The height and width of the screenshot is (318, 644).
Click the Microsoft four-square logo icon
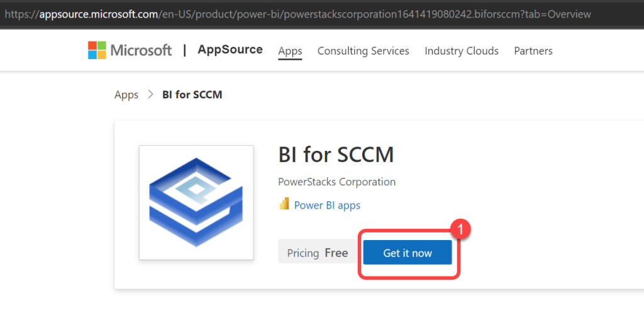click(x=97, y=50)
